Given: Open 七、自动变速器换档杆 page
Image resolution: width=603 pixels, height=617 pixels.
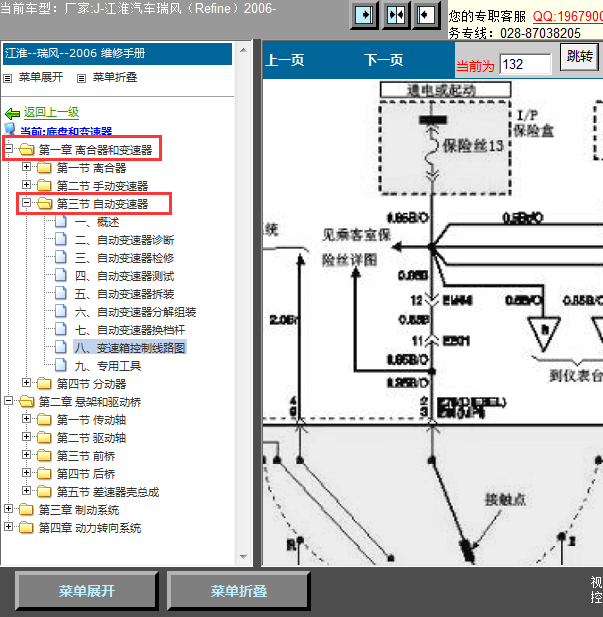Looking at the screenshot, I should pyautogui.click(x=130, y=330).
